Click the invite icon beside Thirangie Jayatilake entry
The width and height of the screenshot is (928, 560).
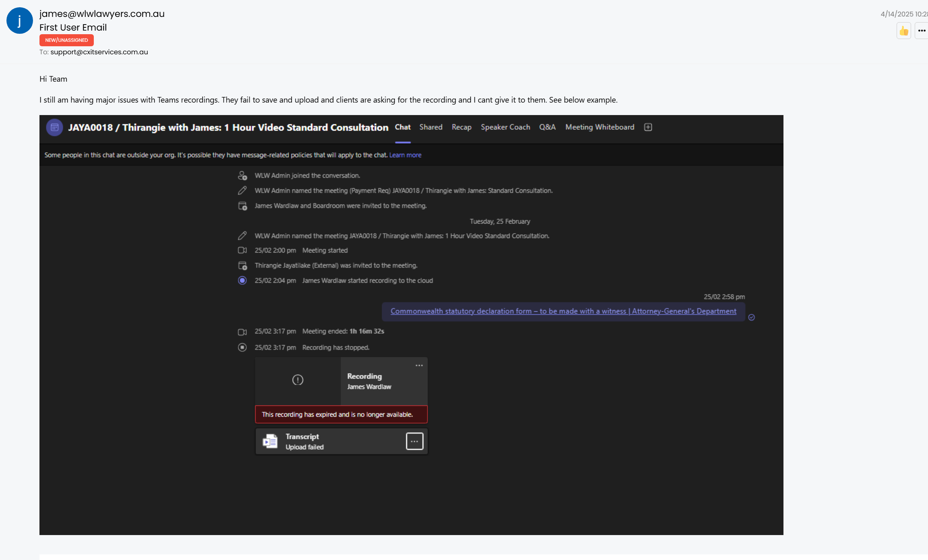(x=242, y=266)
